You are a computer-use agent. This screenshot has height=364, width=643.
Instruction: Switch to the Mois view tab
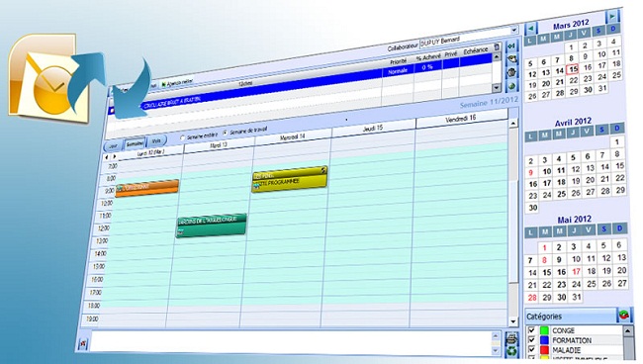[156, 140]
